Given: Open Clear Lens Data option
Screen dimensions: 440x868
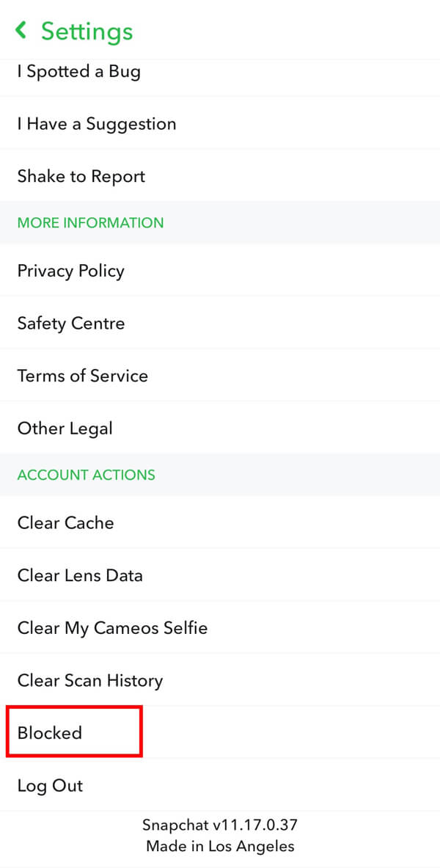Looking at the screenshot, I should pyautogui.click(x=79, y=575).
